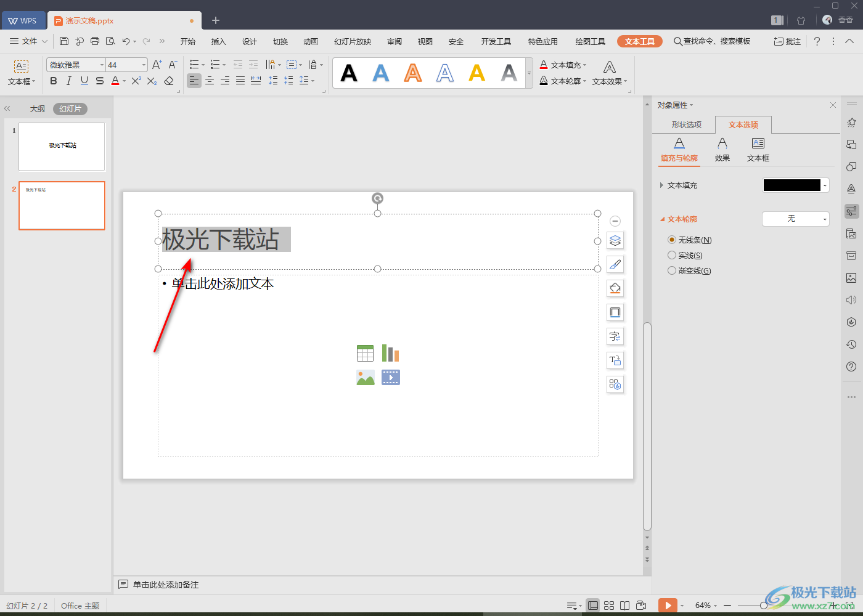Click the Save icon in quick toolbar
This screenshot has width=863, height=616.
click(x=64, y=41)
